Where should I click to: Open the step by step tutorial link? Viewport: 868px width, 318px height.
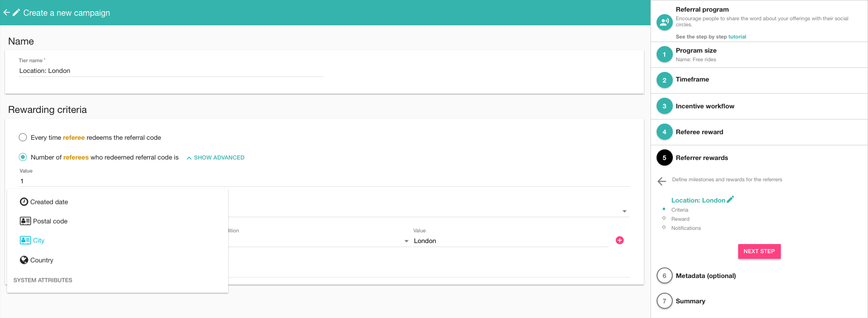737,37
